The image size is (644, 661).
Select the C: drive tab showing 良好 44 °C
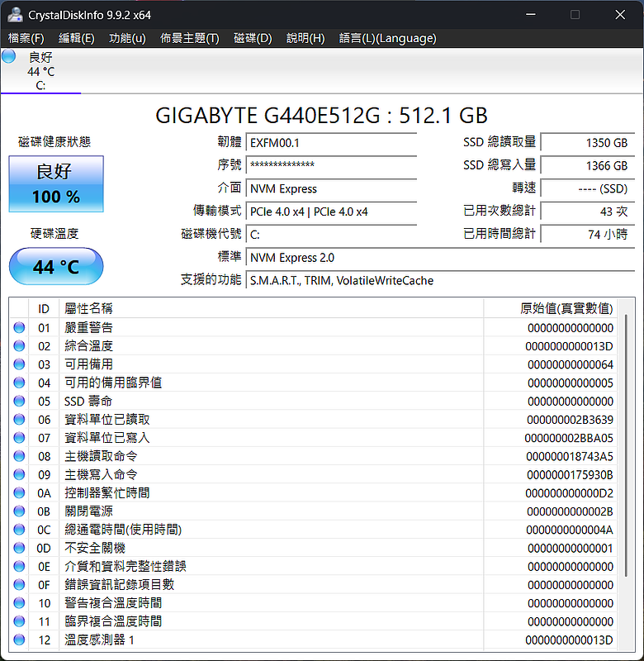(40, 71)
